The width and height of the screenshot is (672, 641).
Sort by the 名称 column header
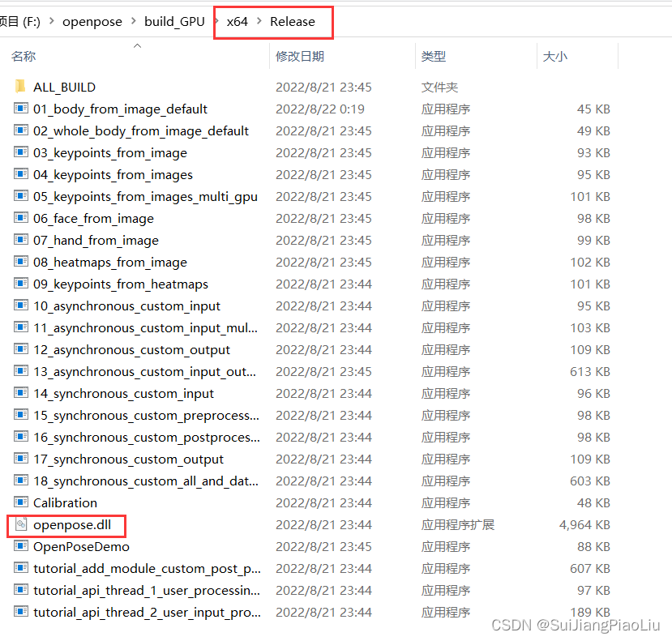(24, 56)
